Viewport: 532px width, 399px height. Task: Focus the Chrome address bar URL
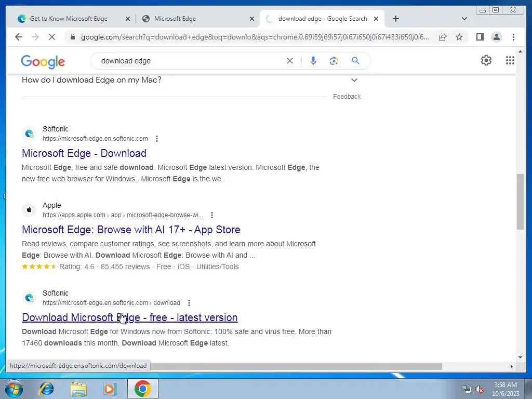click(x=255, y=37)
